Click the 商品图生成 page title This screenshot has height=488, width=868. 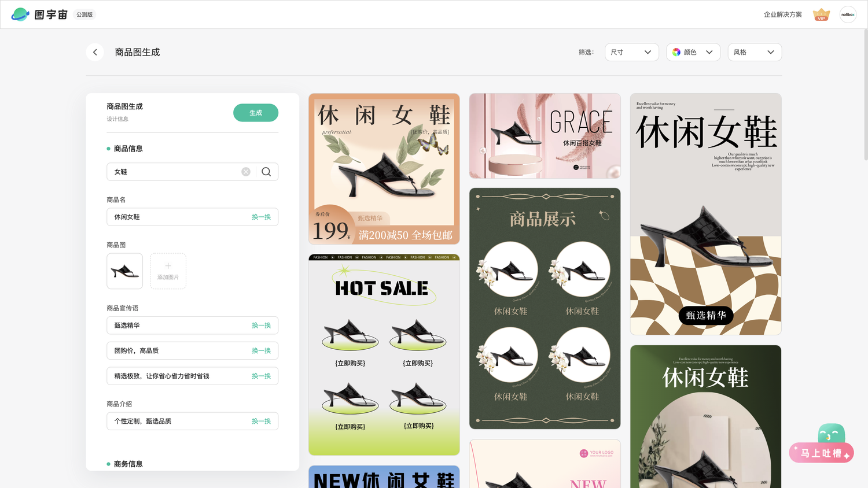[x=137, y=52]
